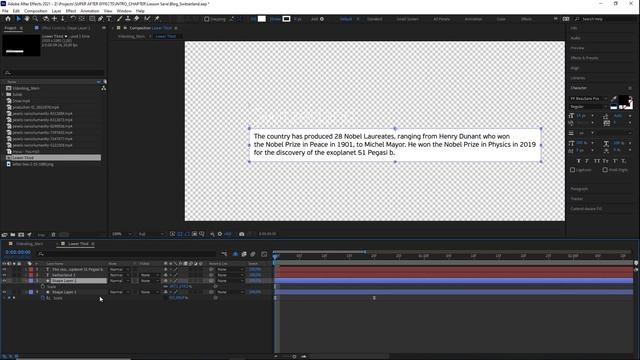
Task: Open parent dropdown for Shape Layer 1
Action: pos(229,292)
